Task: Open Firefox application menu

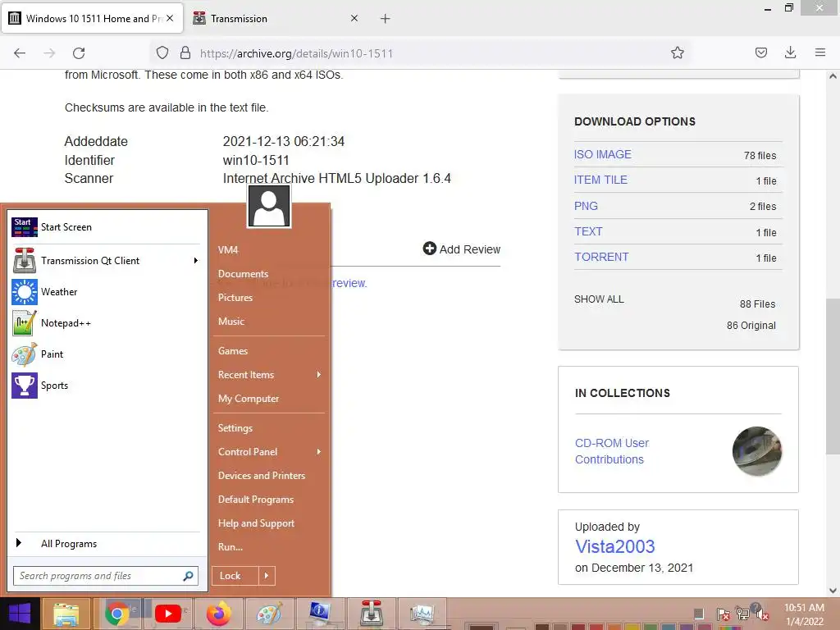Action: click(820, 52)
